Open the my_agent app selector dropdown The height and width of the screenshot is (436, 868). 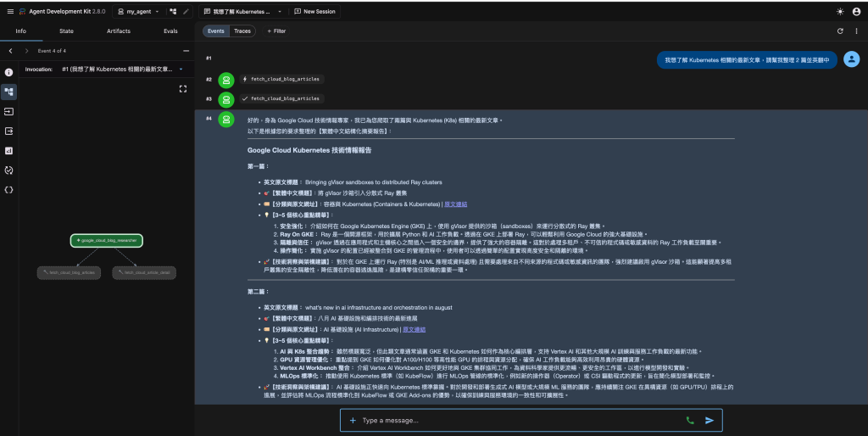(138, 12)
